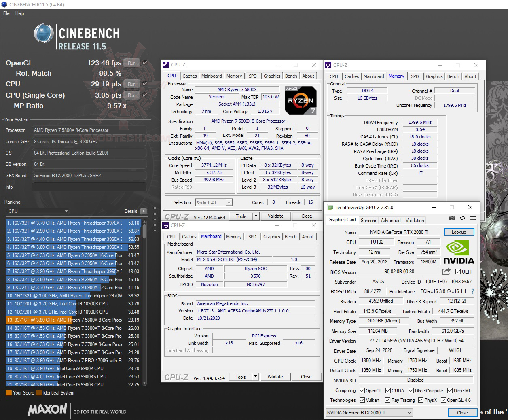Open the Advanced tab in GPU-Z
The width and height of the screenshot is (508, 420).
pyautogui.click(x=391, y=221)
